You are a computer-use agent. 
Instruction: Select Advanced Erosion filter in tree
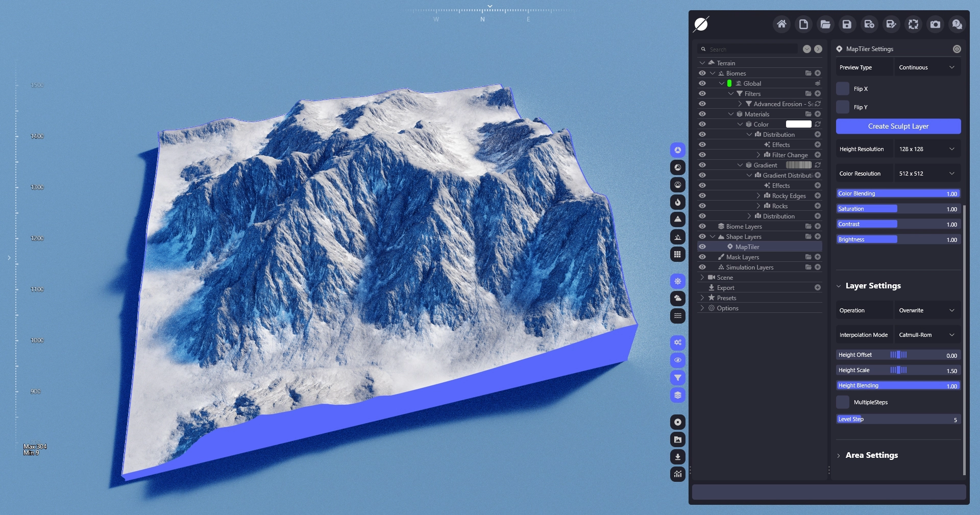pos(777,104)
